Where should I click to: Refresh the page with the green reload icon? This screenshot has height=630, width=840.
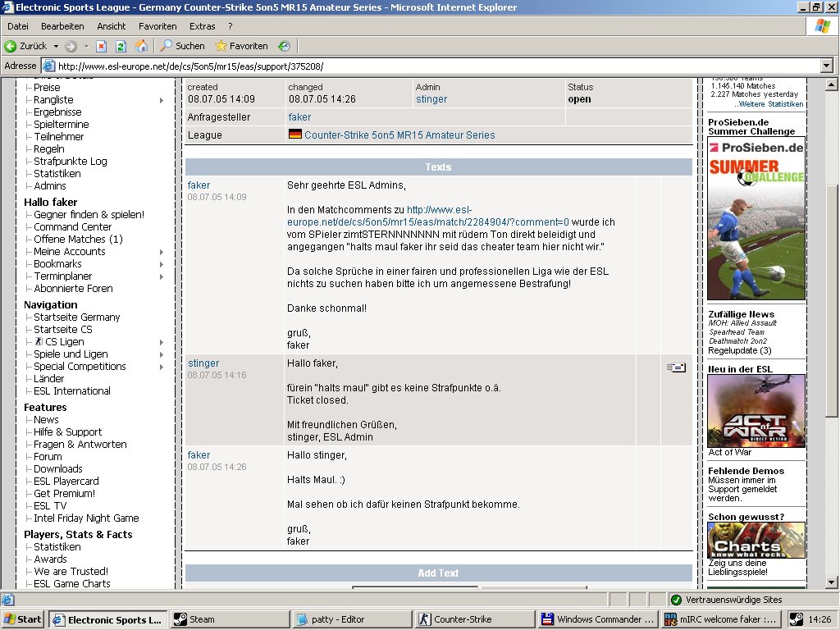pos(121,46)
